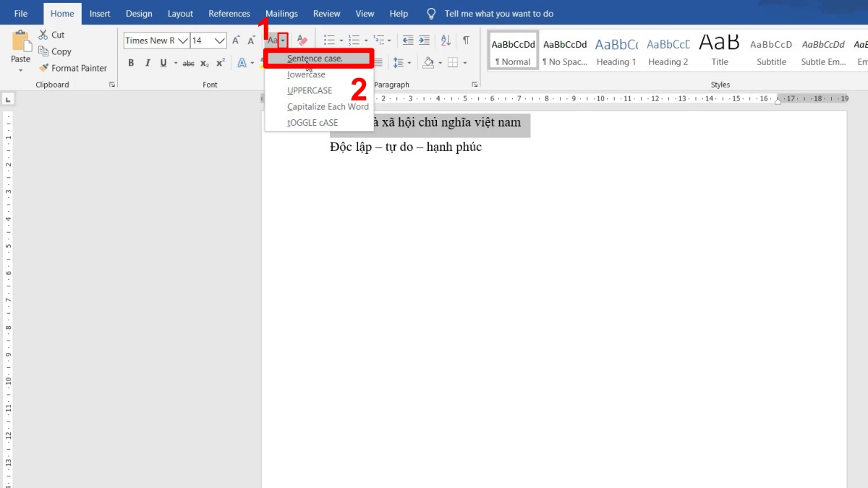Click the Paste clipboard icon
The image size is (868, 488).
(21, 41)
